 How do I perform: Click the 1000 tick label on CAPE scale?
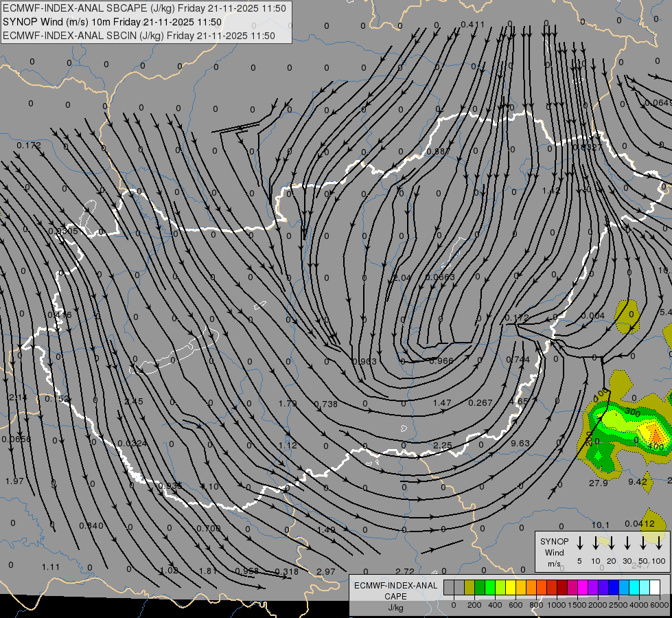tap(556, 605)
